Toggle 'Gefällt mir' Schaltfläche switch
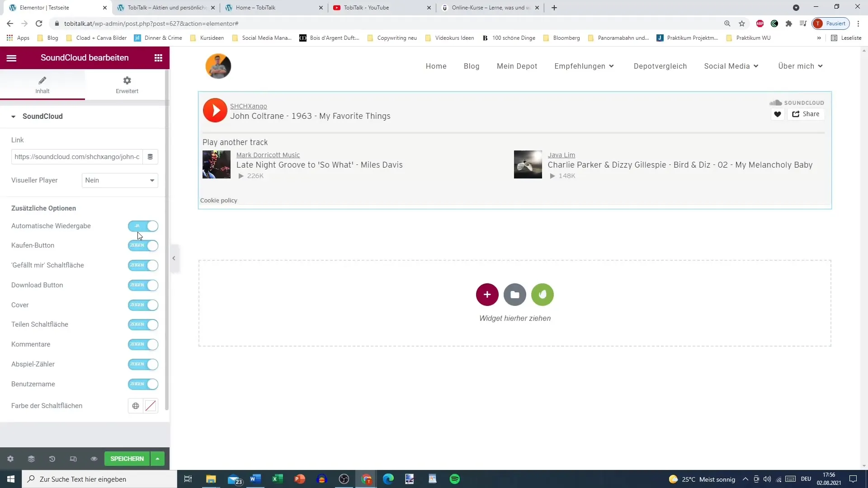The height and width of the screenshot is (488, 868). point(143,265)
